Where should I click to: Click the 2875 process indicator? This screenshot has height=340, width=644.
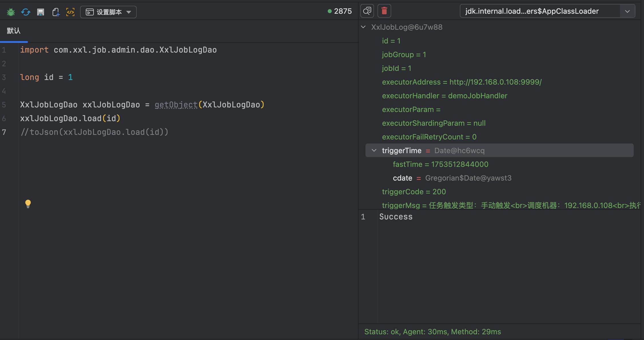340,11
